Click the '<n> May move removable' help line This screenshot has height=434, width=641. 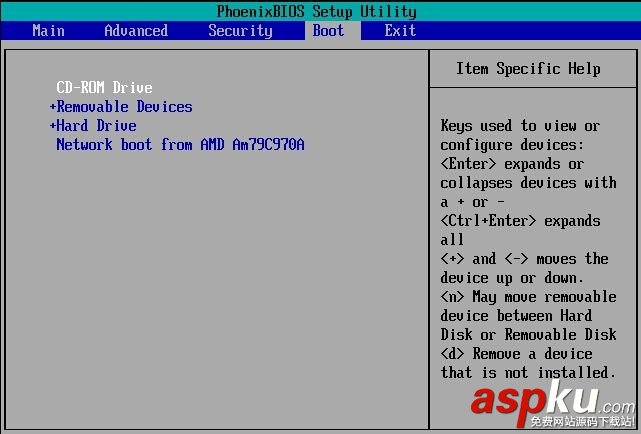529,297
